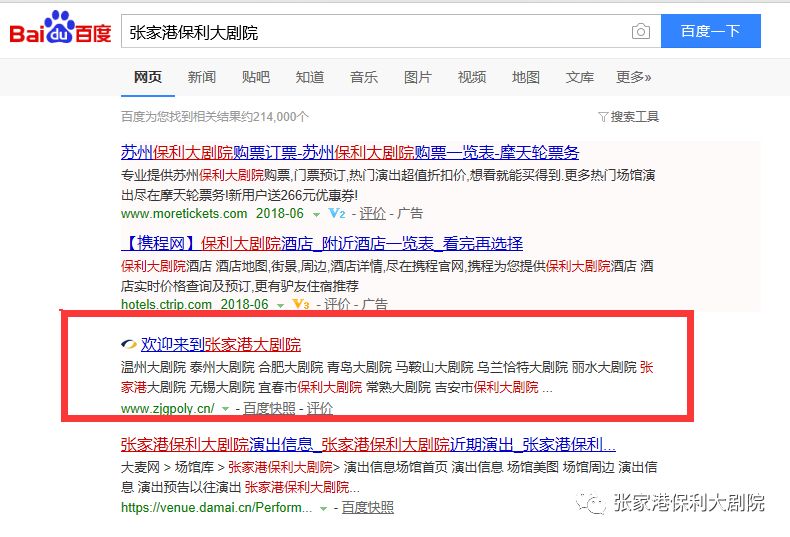Open 搜索工具 filter options
Viewport: 790px width, 537px height.
[628, 117]
